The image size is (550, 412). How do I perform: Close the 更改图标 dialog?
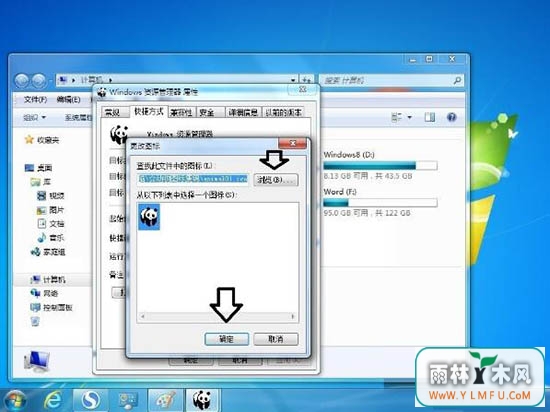click(x=292, y=143)
